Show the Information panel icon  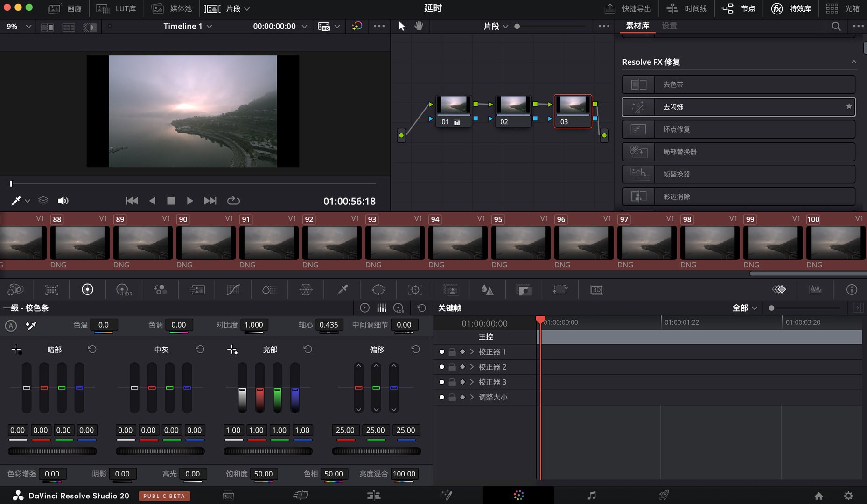(852, 289)
